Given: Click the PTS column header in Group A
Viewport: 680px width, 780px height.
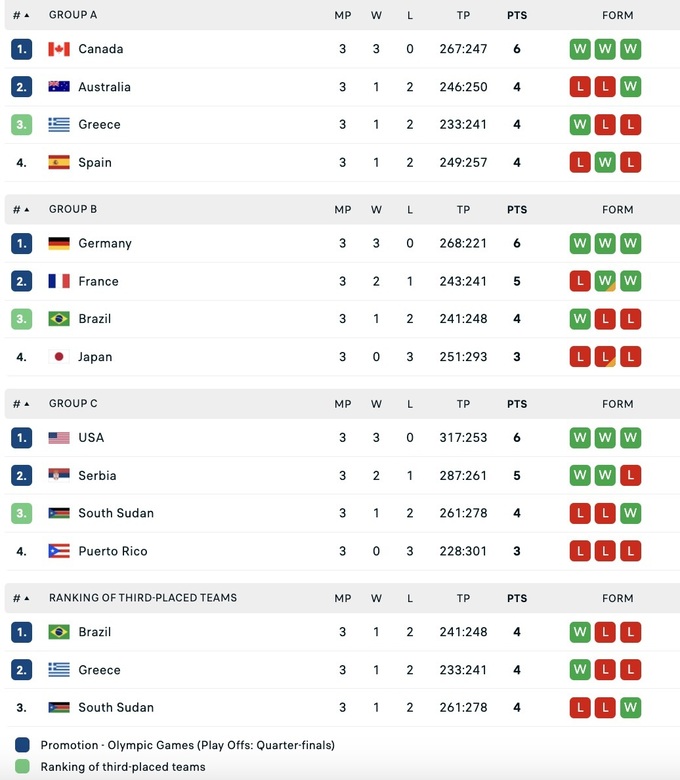Looking at the screenshot, I should tap(517, 15).
